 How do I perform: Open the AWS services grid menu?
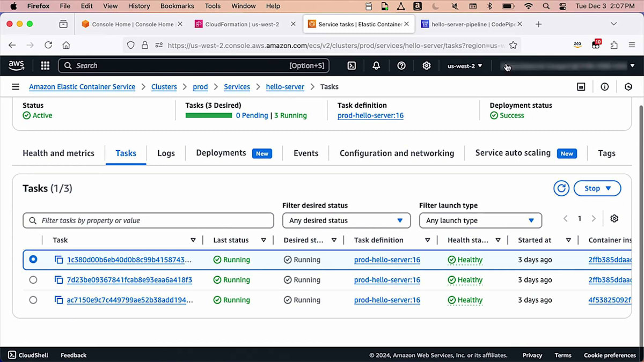45,65
